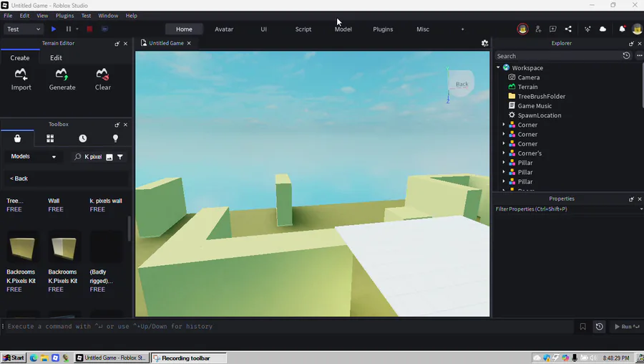
Task: Click Filter Properties input field
Action: coord(566,209)
